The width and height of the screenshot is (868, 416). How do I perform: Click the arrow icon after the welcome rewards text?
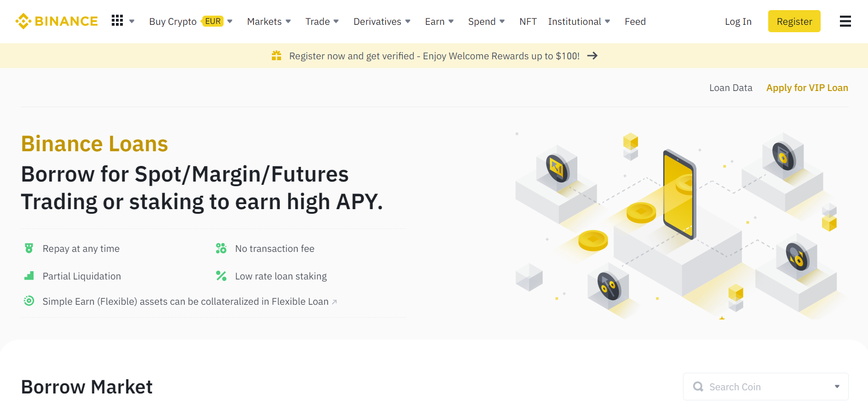click(593, 55)
